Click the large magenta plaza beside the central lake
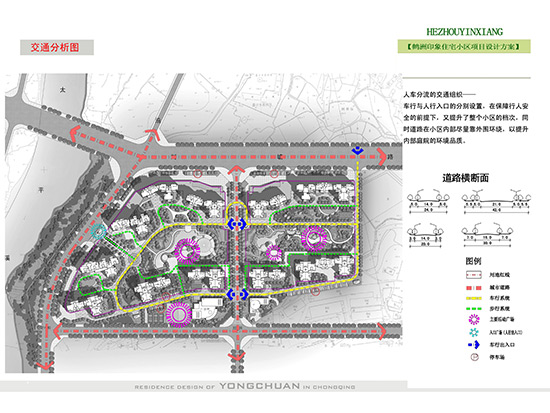The width and height of the screenshot is (550, 413). (x=187, y=251)
